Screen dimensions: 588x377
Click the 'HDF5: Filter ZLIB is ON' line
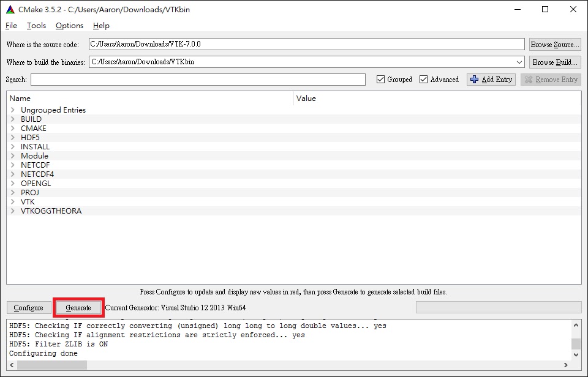[x=59, y=344]
